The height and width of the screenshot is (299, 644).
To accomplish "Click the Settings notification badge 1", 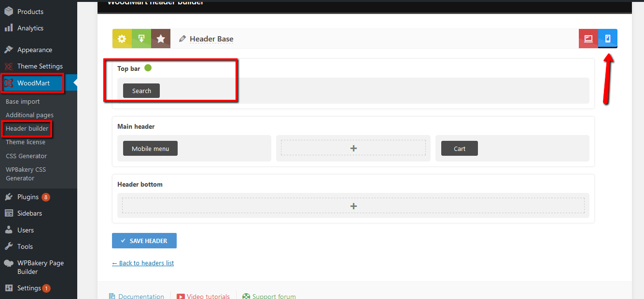I will coord(46,288).
